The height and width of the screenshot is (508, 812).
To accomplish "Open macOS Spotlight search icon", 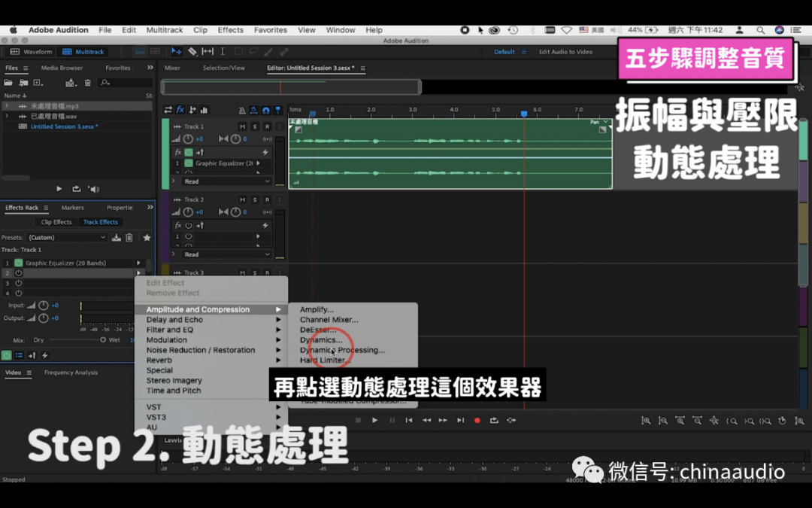I will point(760,30).
